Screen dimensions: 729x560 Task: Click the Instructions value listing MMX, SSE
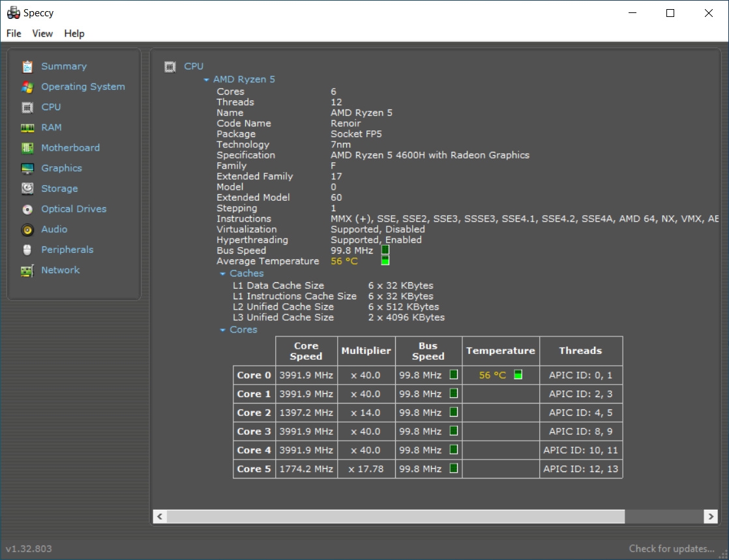[524, 219]
